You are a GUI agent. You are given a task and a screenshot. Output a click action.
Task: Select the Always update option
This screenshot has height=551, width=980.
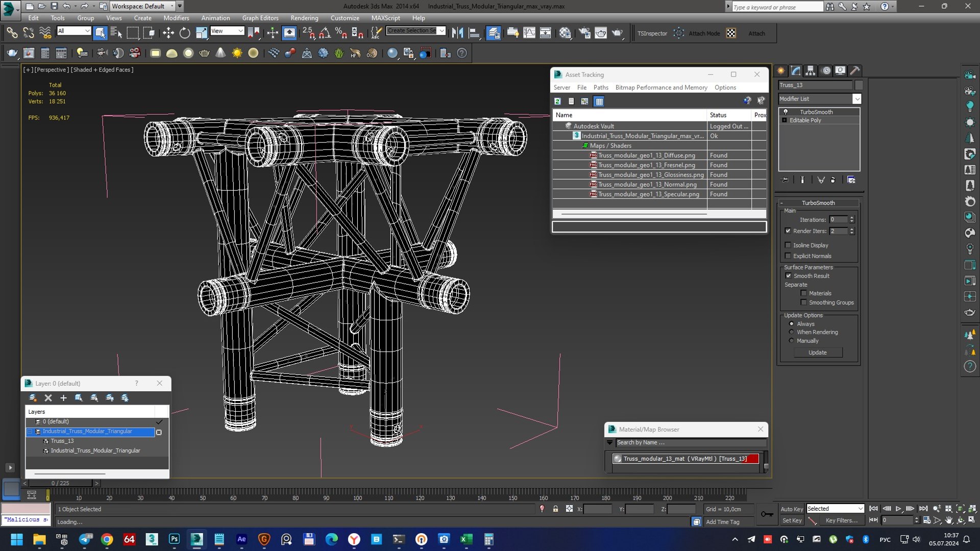pos(792,324)
